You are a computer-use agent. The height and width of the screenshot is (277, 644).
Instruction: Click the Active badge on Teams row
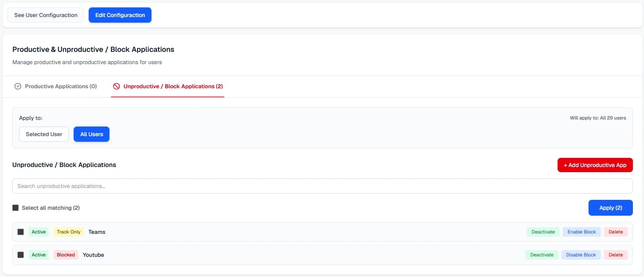[38, 232]
